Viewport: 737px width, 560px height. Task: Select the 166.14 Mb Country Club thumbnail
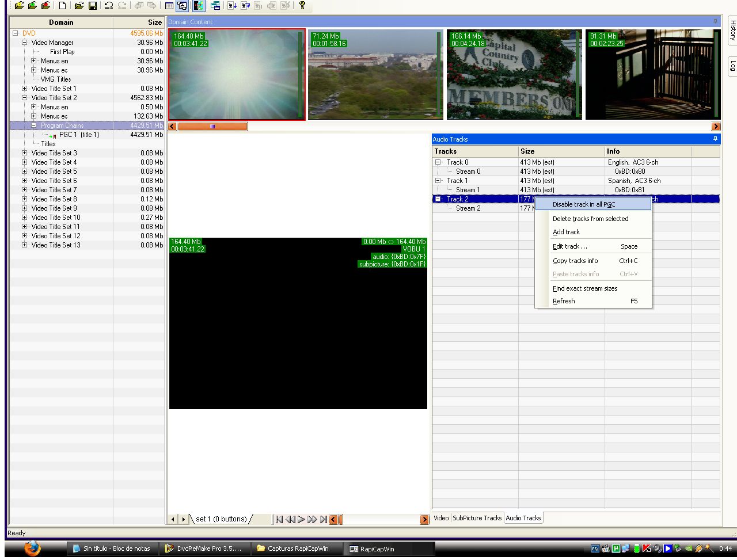514,75
